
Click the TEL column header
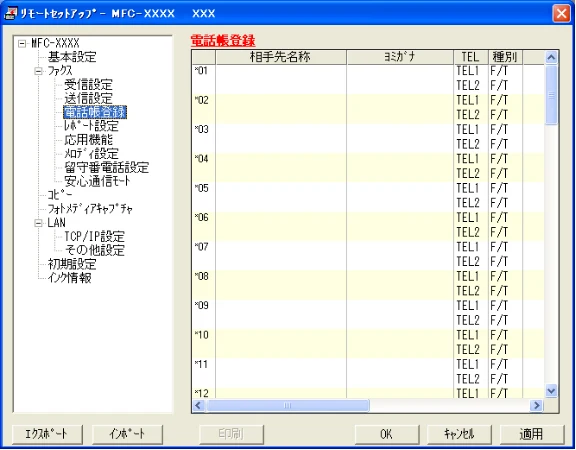(x=471, y=57)
